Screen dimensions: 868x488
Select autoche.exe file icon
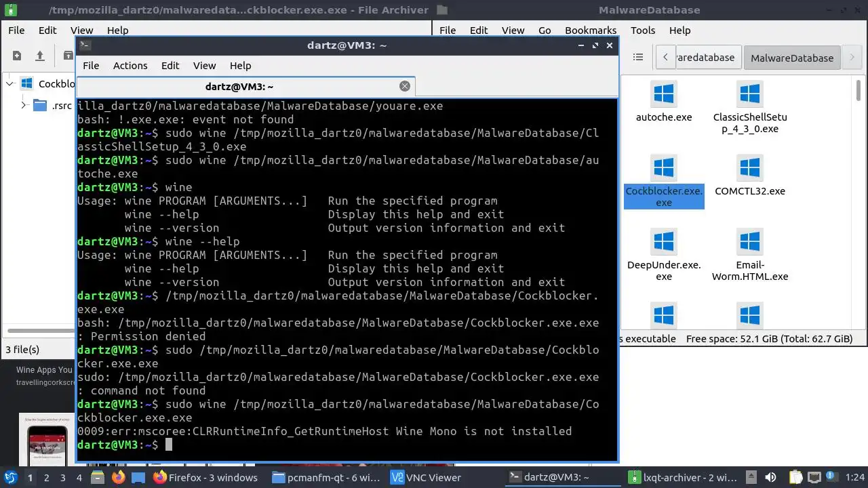pos(664,94)
